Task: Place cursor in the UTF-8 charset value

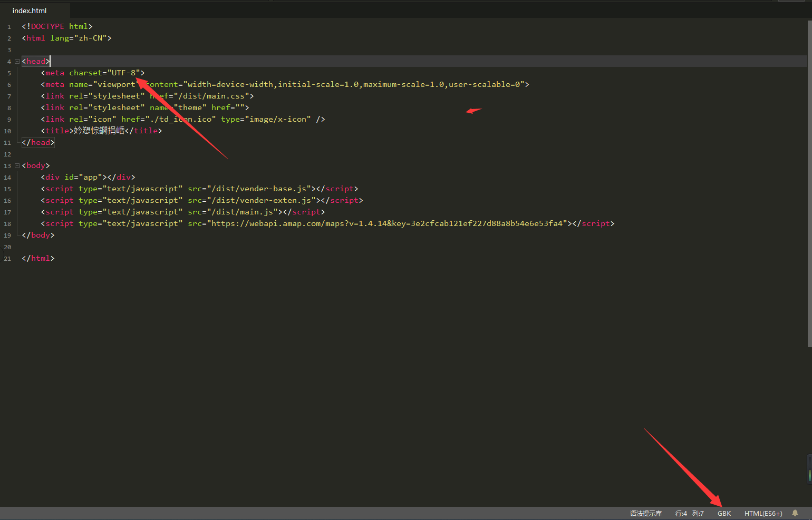Action: click(124, 73)
